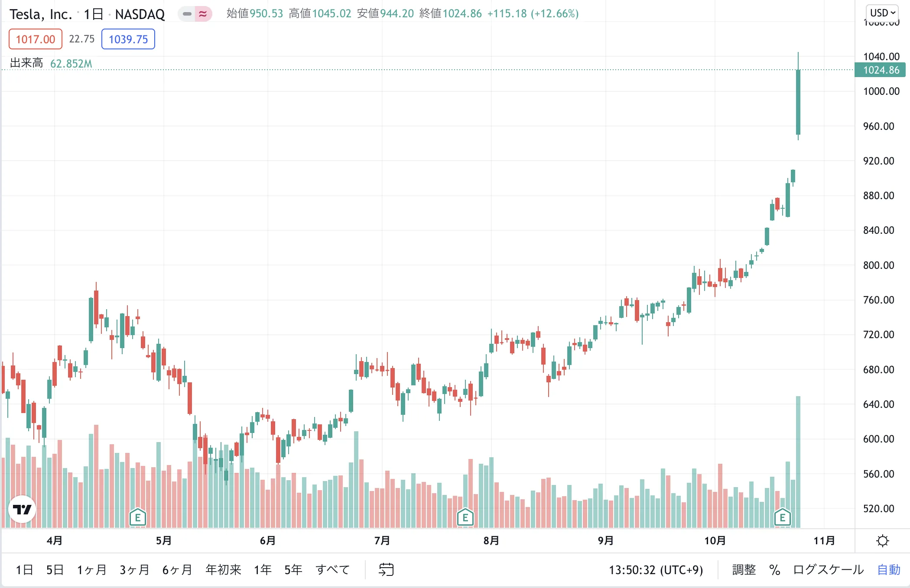Click the tall green latest candlestick
The image size is (910, 588).
coord(798,102)
